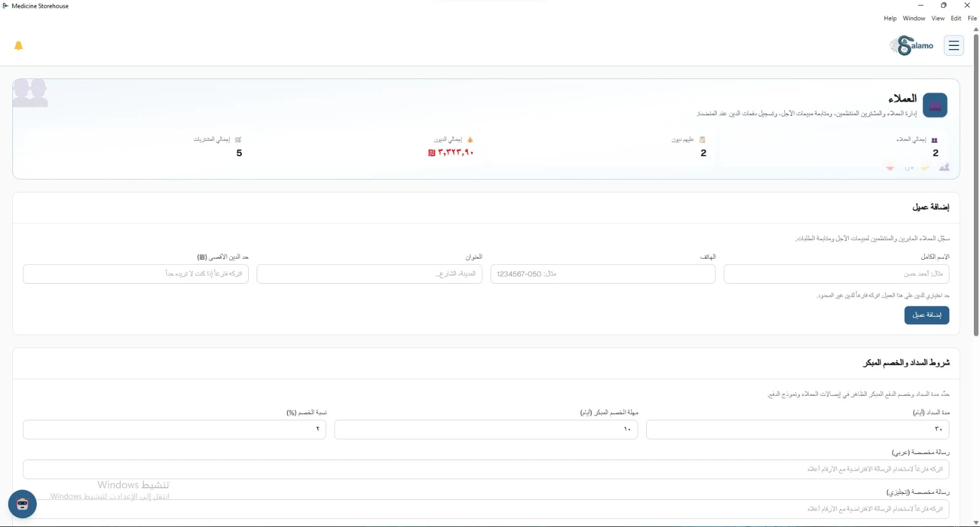Open the File menu
This screenshot has width=980, height=527.
pos(972,18)
